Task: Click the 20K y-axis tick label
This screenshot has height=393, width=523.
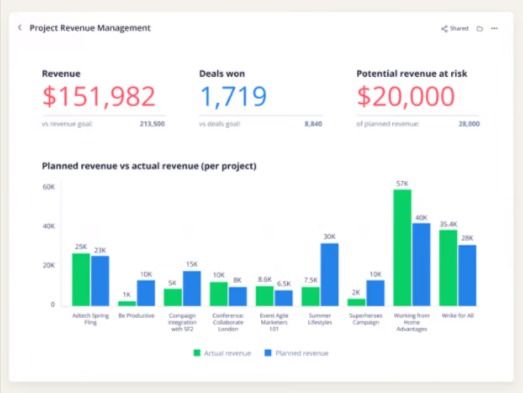Action: coord(48,266)
